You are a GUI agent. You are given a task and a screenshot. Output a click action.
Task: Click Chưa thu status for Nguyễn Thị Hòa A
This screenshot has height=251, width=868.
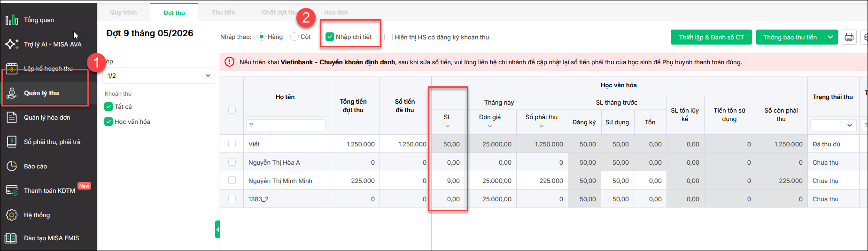click(x=825, y=162)
